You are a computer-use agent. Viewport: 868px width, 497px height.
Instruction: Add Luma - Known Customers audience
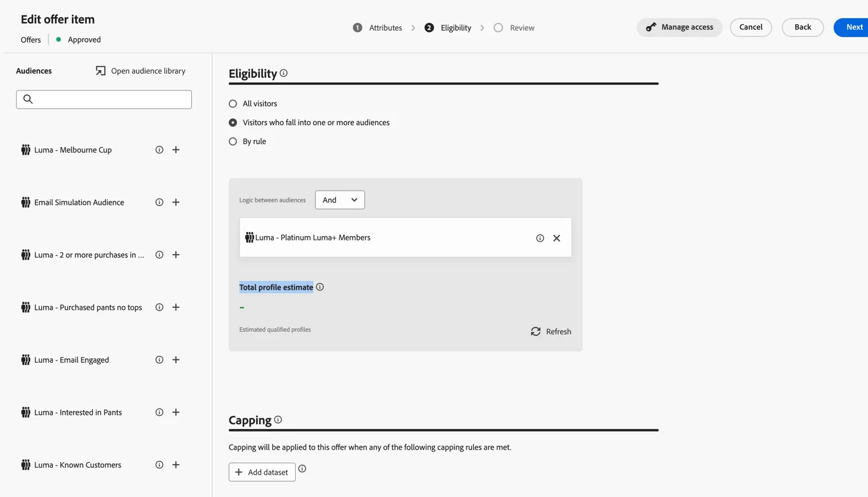coord(176,465)
